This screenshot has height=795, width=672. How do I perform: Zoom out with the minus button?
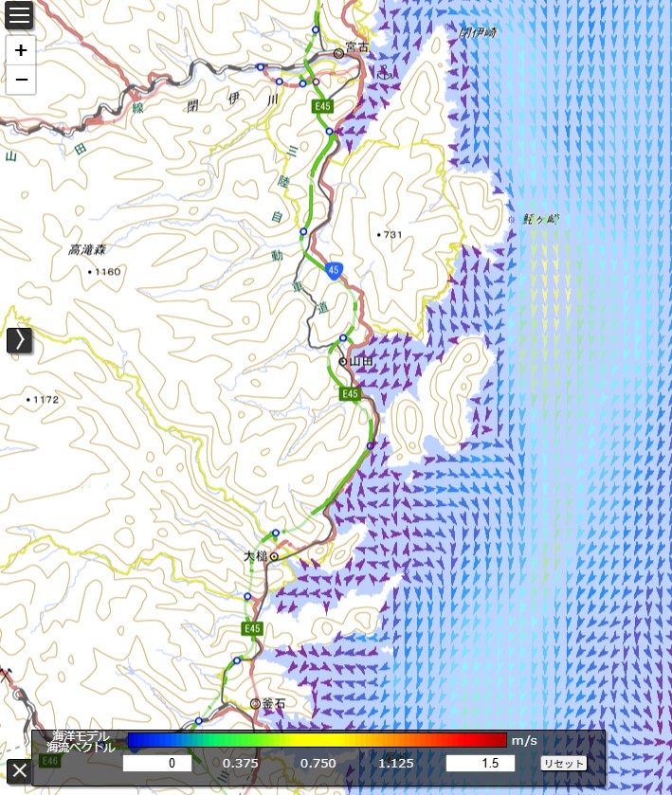point(21,80)
